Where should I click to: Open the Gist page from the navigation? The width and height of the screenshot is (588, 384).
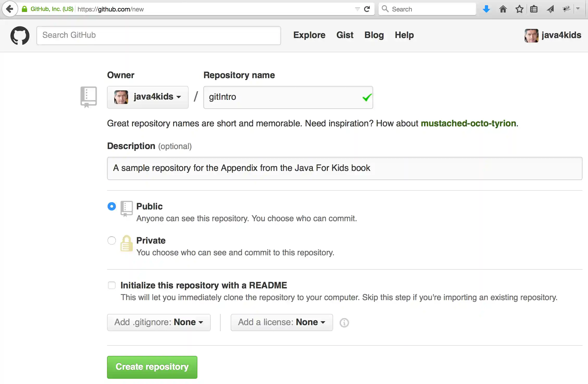click(x=345, y=35)
